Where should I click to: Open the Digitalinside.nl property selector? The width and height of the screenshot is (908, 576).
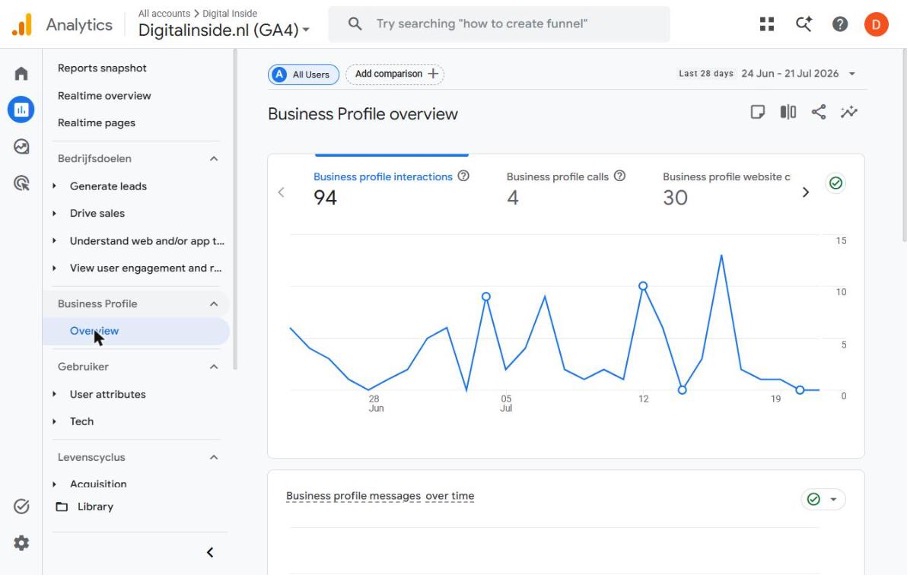224,30
